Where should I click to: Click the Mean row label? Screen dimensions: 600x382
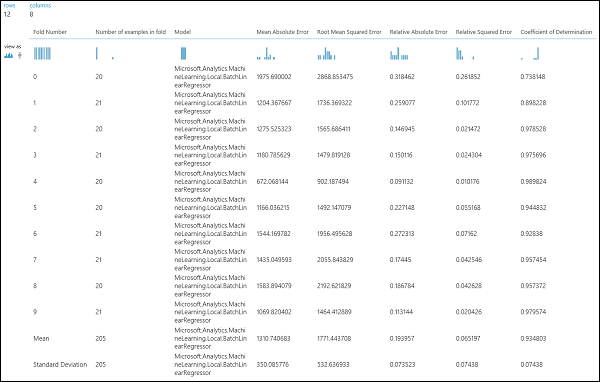pos(41,338)
